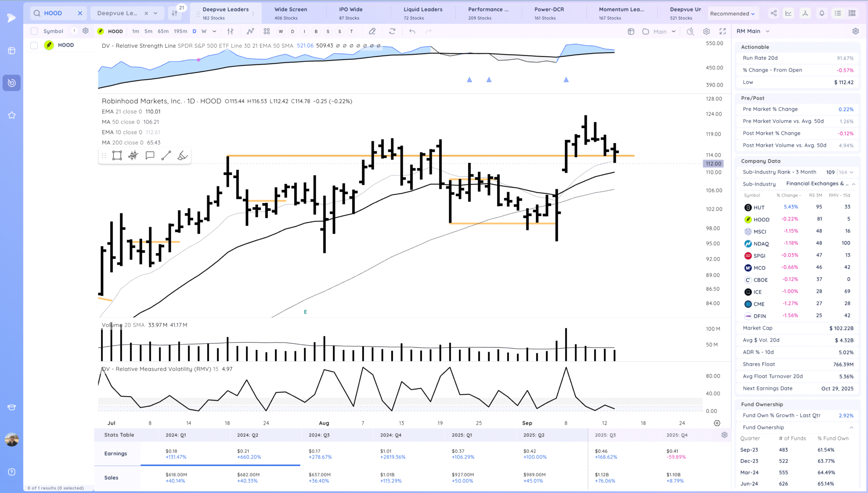Open the education graduation cap icon
The image size is (868, 493).
tap(12, 407)
